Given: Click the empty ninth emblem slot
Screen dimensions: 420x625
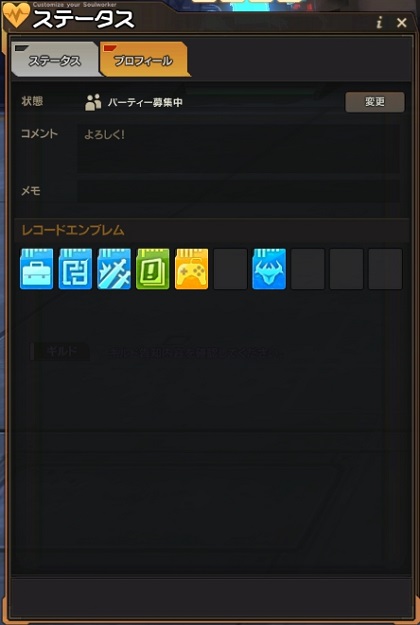Looking at the screenshot, I should pos(346,269).
